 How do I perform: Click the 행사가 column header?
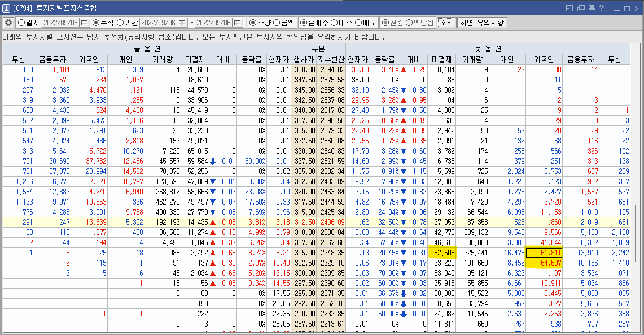tap(304, 60)
